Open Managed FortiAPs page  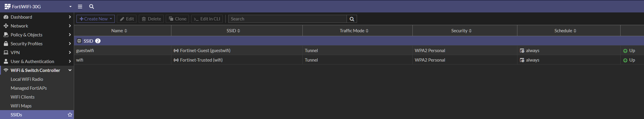coord(29,88)
